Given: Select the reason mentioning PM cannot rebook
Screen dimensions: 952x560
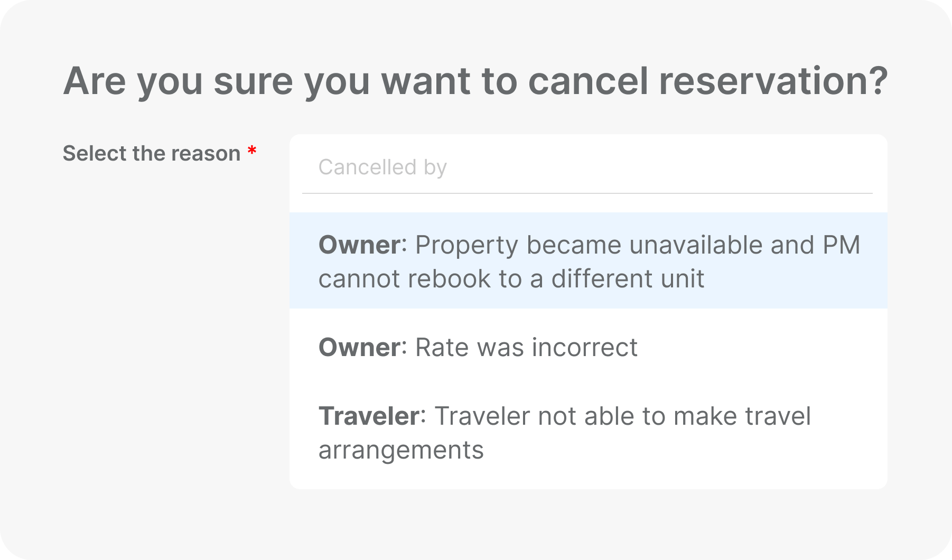Looking at the screenshot, I should click(x=587, y=262).
